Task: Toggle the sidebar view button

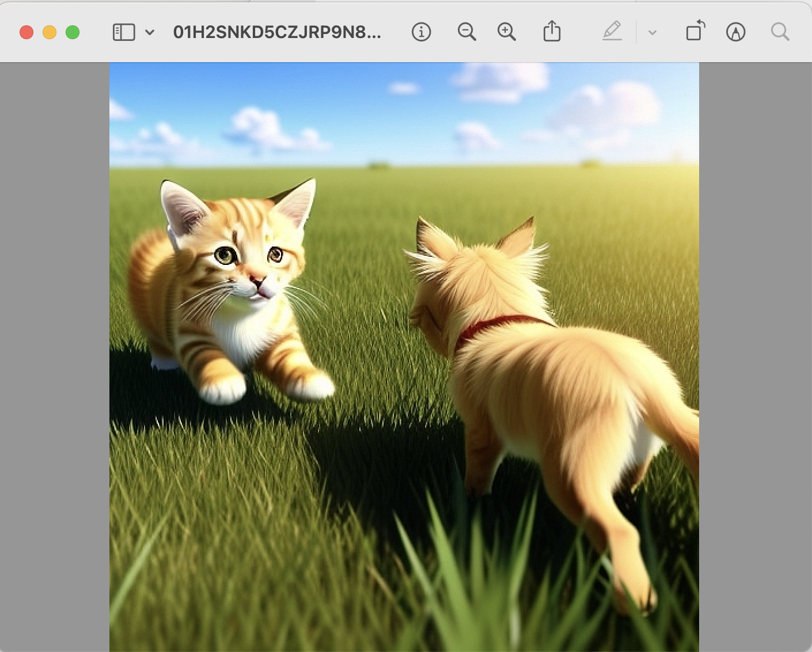Action: (x=124, y=32)
